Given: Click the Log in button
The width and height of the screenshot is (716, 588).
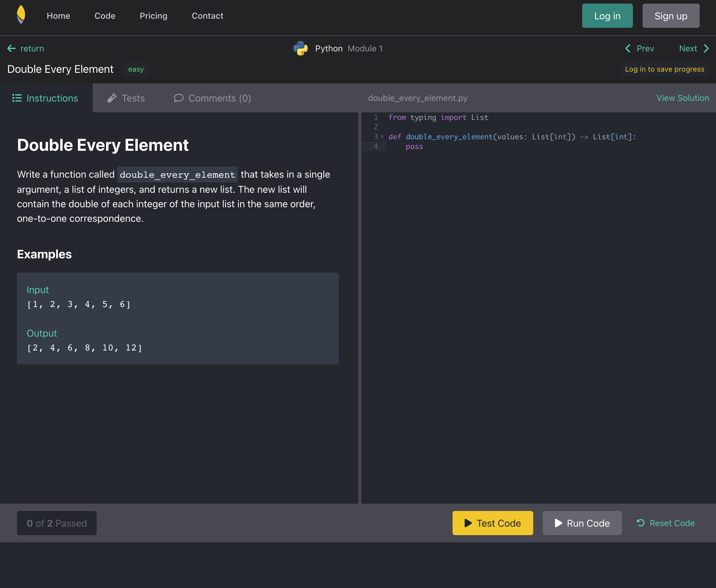Looking at the screenshot, I should [x=607, y=16].
